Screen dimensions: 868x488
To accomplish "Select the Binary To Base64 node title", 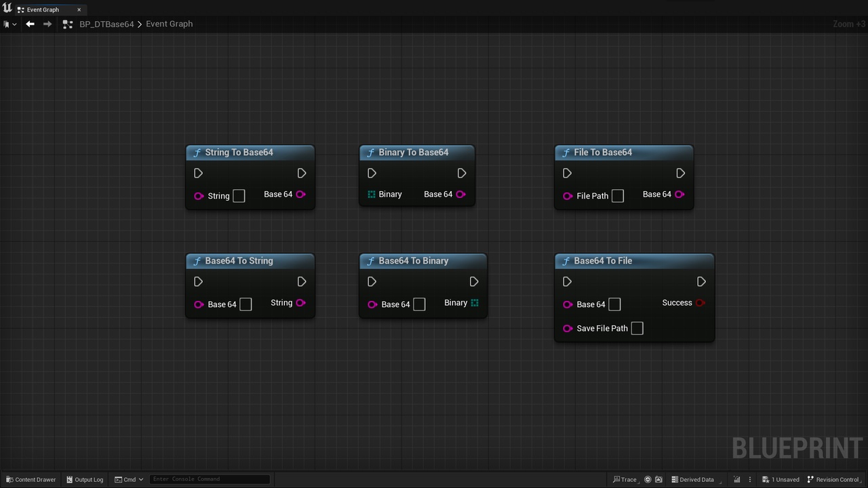I will (414, 152).
